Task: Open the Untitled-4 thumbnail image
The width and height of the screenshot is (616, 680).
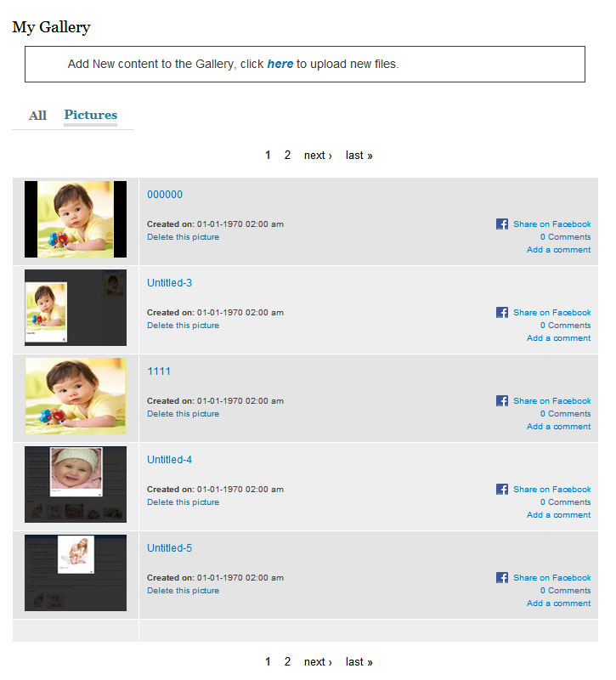Action: click(x=76, y=484)
